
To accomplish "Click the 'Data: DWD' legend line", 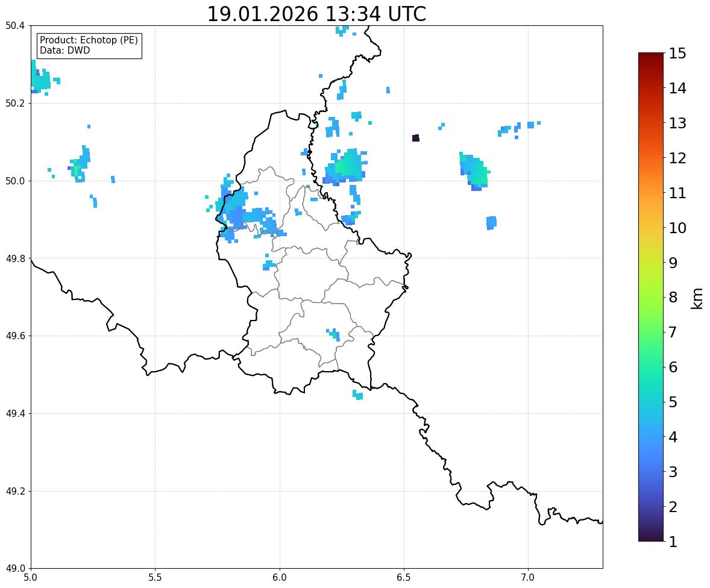I will click(64, 51).
